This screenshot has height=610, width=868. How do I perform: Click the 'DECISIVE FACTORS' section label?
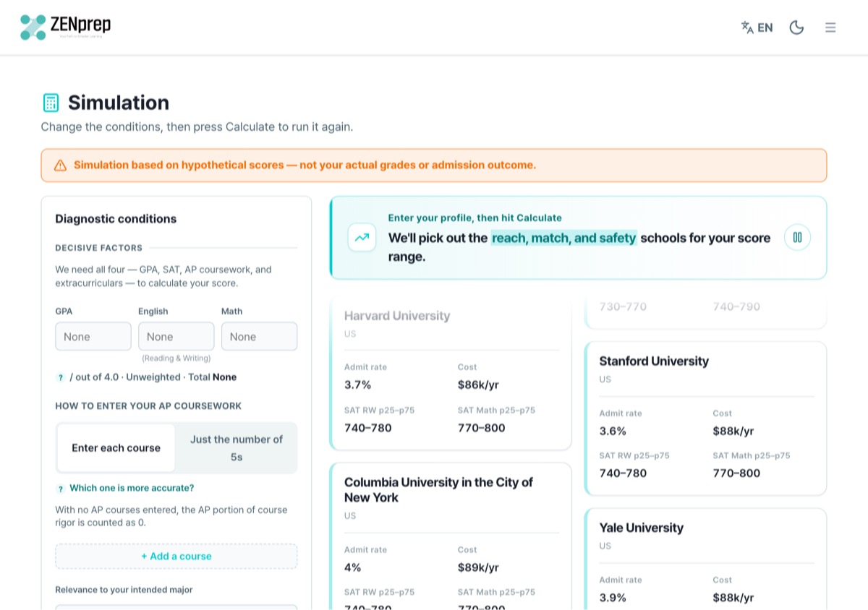pyautogui.click(x=99, y=248)
